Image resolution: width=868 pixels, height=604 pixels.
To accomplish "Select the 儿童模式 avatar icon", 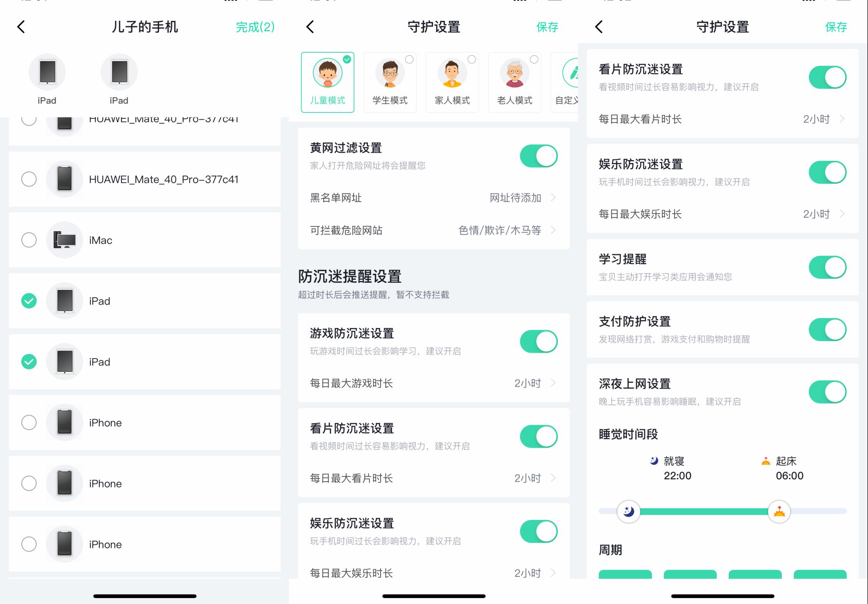I will pos(327,72).
